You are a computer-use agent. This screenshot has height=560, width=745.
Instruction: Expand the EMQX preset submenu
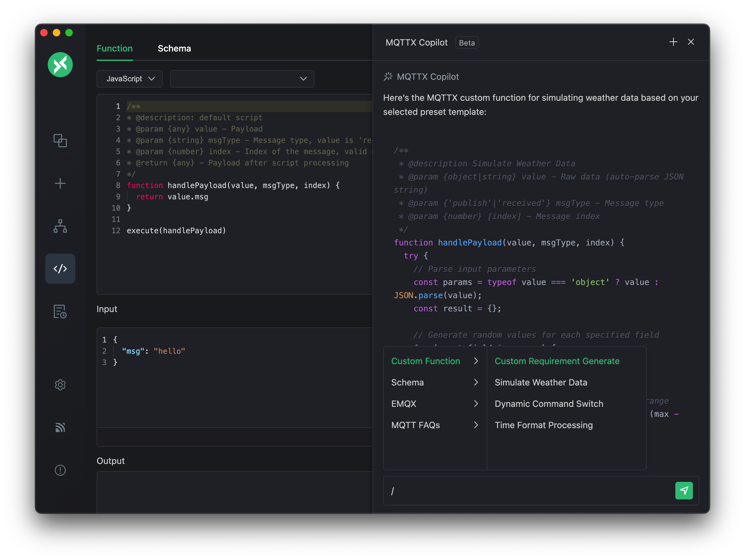click(x=434, y=404)
